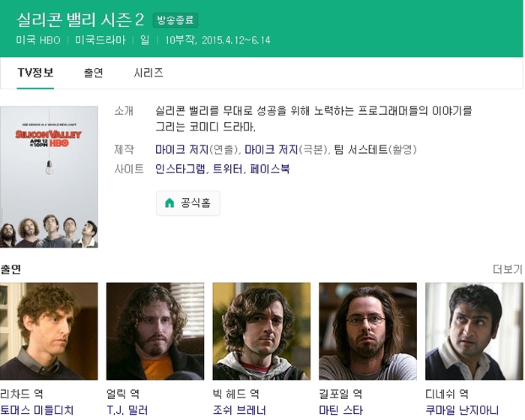The width and height of the screenshot is (525, 420).
Task: Switch to the TV정보 tab
Action: pos(35,73)
